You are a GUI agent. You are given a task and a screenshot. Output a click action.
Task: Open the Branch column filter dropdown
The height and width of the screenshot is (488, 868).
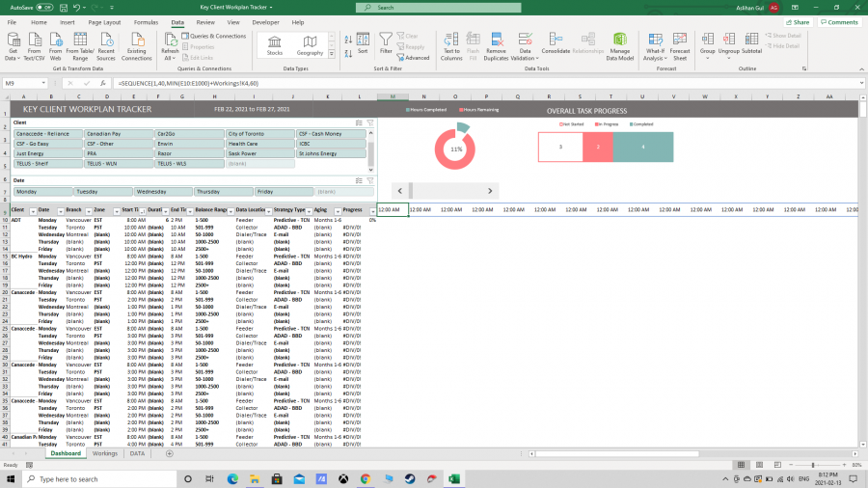88,212
